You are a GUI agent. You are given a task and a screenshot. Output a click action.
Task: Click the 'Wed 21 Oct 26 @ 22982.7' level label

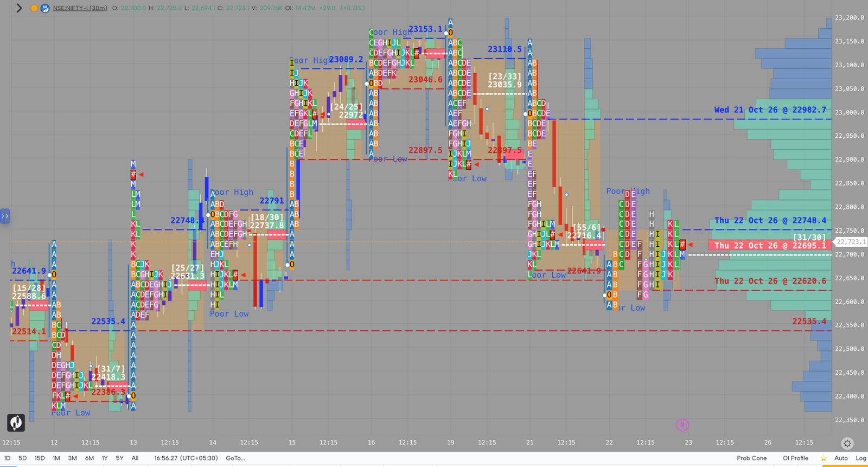pyautogui.click(x=770, y=110)
